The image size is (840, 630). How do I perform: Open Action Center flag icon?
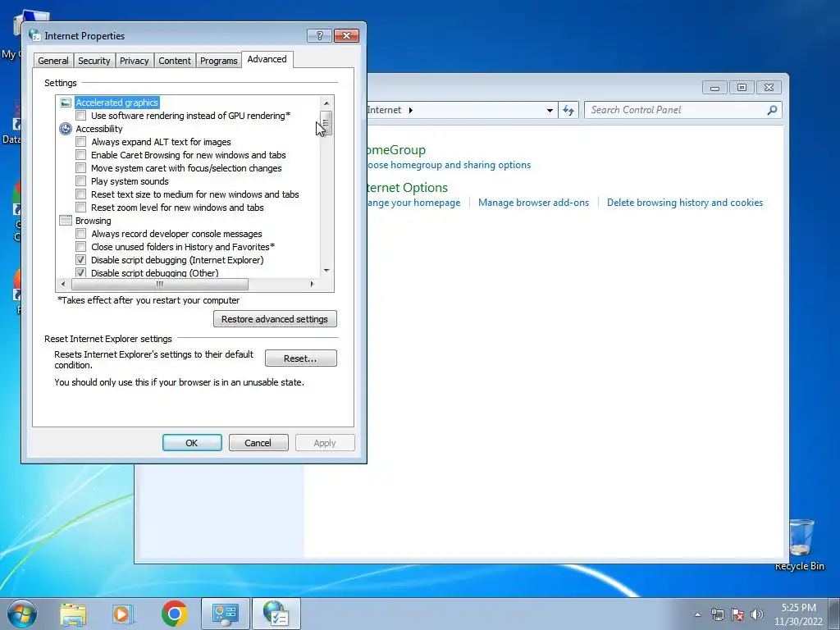737,614
